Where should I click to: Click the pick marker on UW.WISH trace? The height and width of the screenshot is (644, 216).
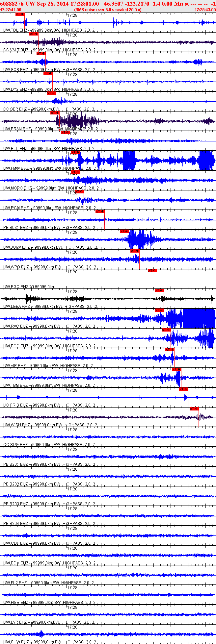point(194,409)
